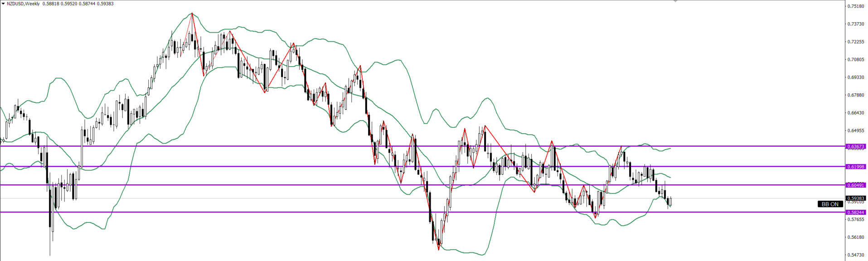Click the 0.57655 value on price scale
868x261 pixels.
[855, 220]
